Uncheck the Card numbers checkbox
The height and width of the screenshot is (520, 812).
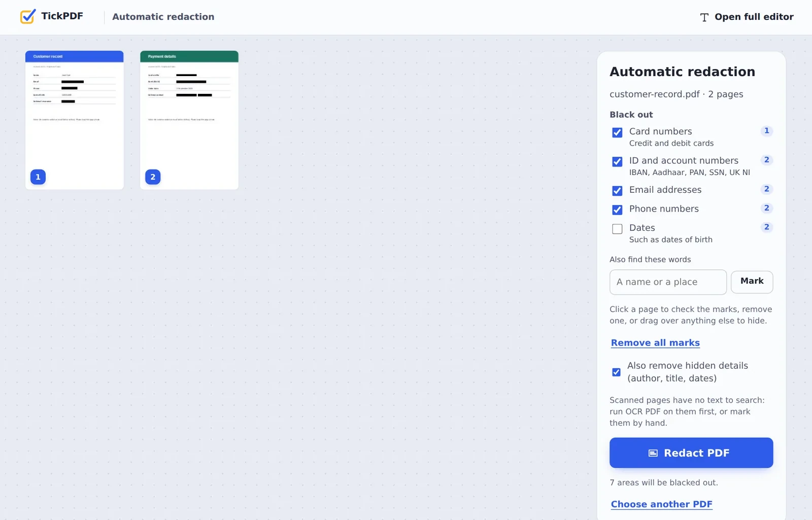pos(617,132)
